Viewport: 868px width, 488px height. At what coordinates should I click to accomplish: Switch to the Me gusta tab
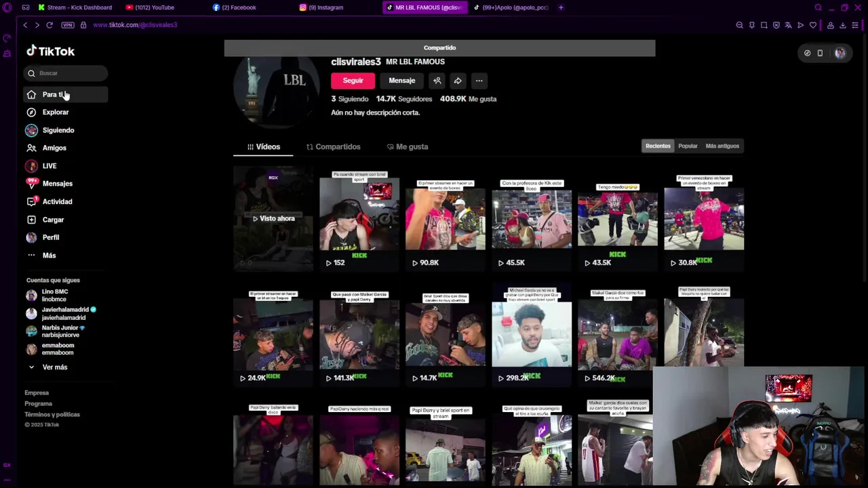pos(408,146)
